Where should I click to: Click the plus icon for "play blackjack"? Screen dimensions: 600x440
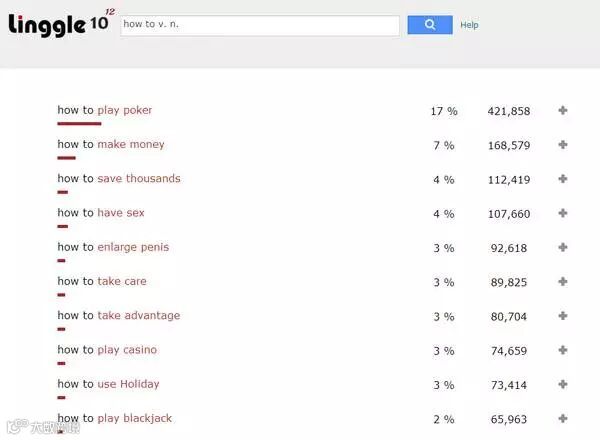[x=563, y=418]
